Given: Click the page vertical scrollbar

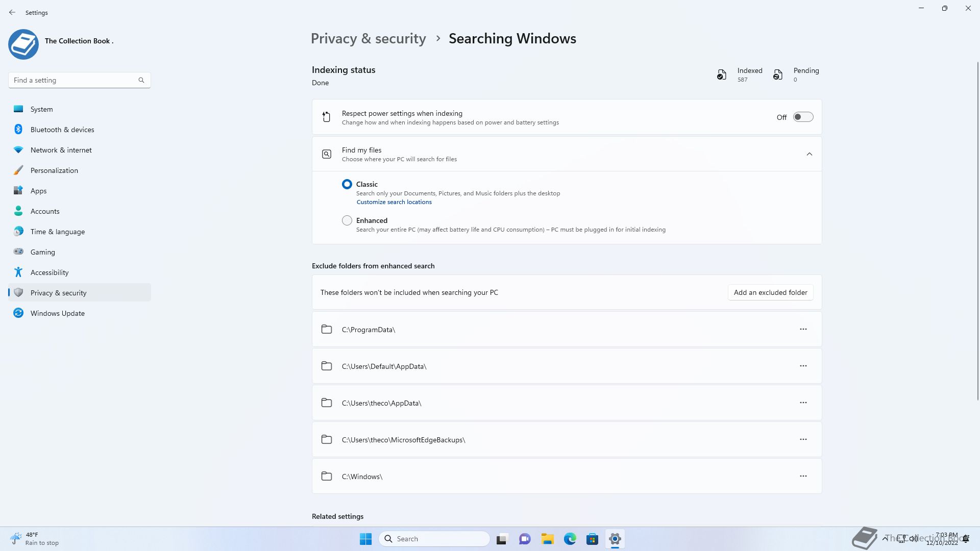Looking at the screenshot, I should (x=977, y=230).
